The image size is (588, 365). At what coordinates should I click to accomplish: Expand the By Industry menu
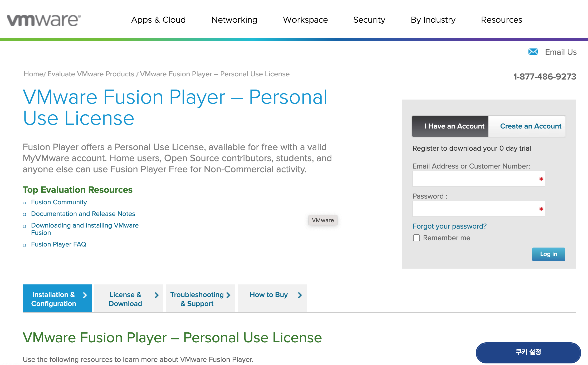[x=433, y=20]
